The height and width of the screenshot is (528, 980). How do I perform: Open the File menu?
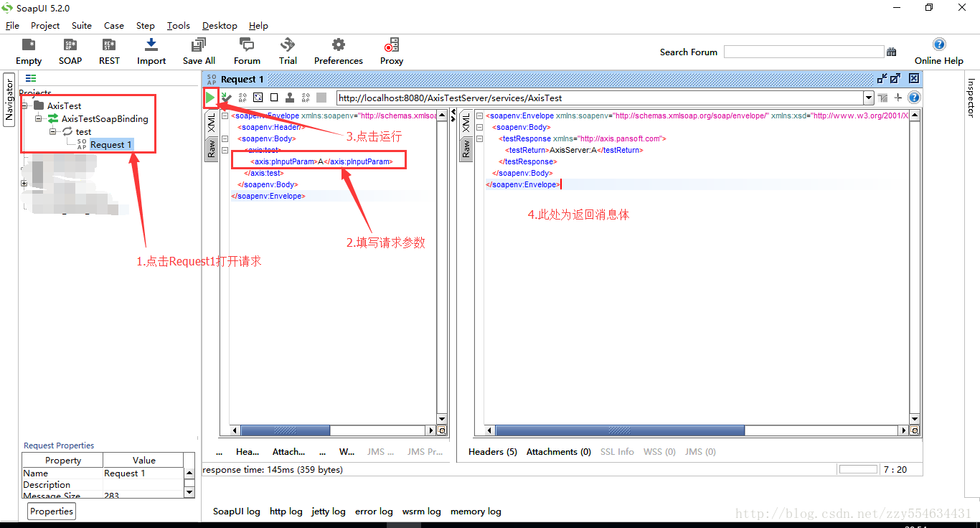(x=12, y=25)
